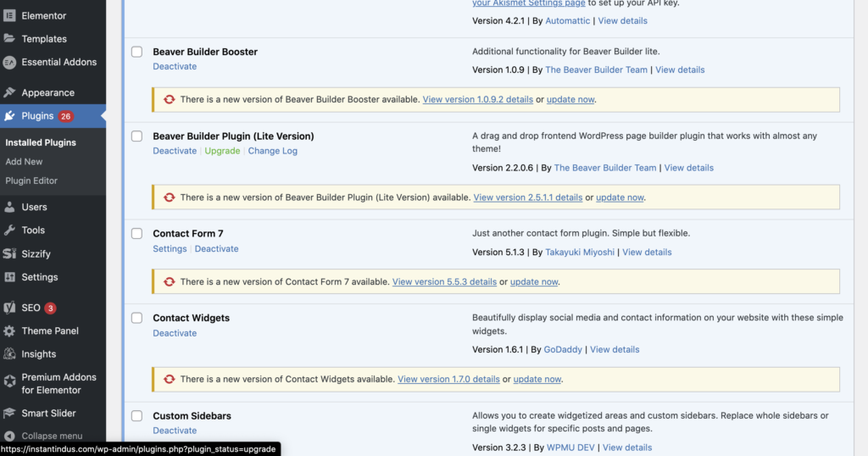Click View version 5.5.3 details
868x456 pixels.
click(444, 281)
